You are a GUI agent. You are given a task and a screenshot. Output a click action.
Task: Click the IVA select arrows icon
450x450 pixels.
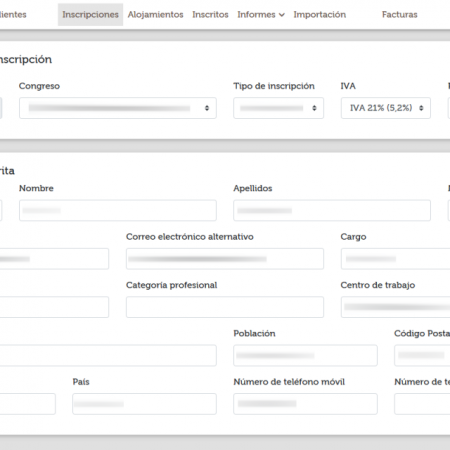tap(421, 108)
